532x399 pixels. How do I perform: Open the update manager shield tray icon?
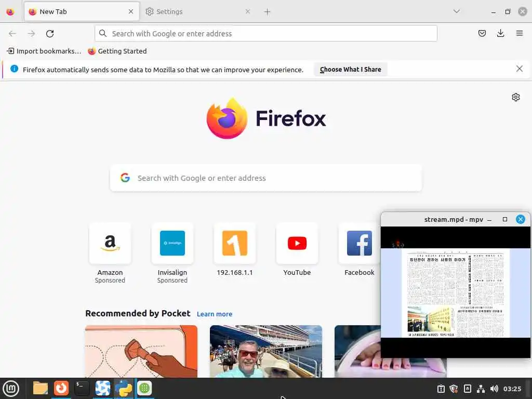point(454,389)
